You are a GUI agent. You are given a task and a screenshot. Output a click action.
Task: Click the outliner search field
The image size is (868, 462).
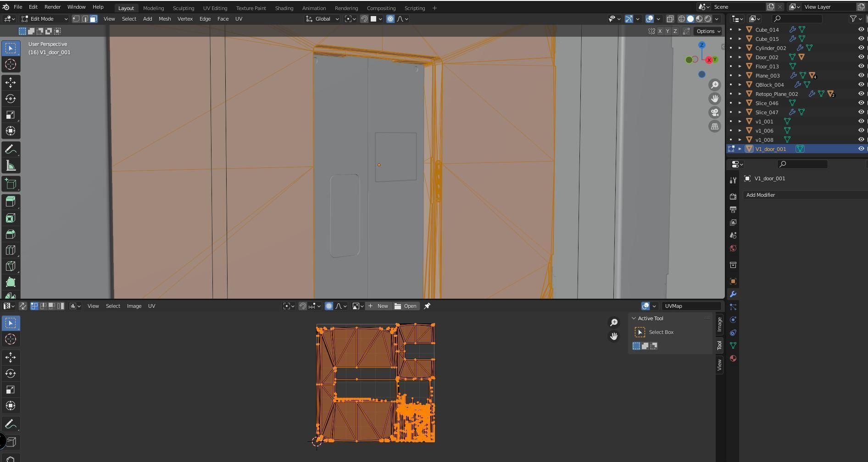tap(797, 19)
